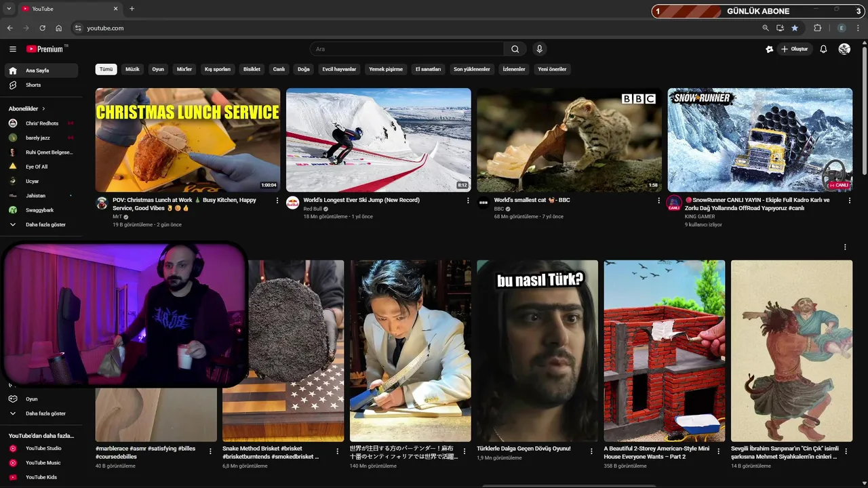Select the Oyun filter chip
Viewport: 868px width, 488px height.
coord(158,69)
